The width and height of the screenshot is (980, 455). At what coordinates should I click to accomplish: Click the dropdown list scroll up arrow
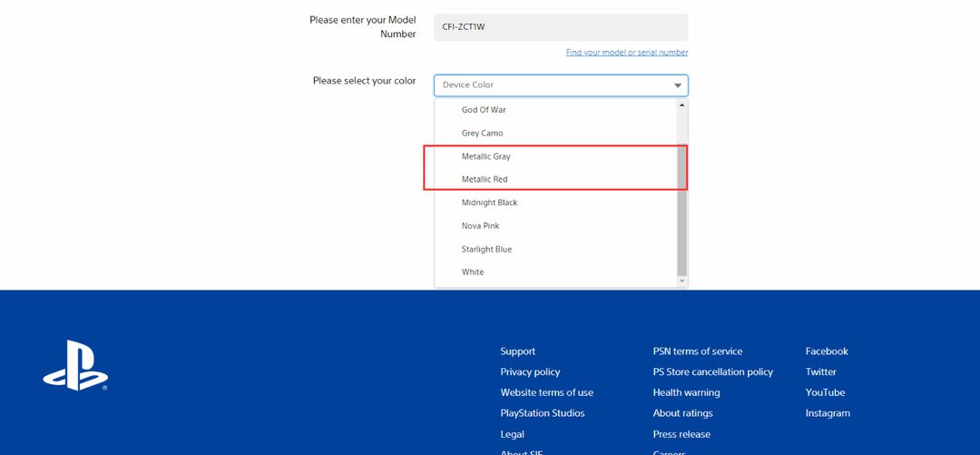[x=681, y=104]
